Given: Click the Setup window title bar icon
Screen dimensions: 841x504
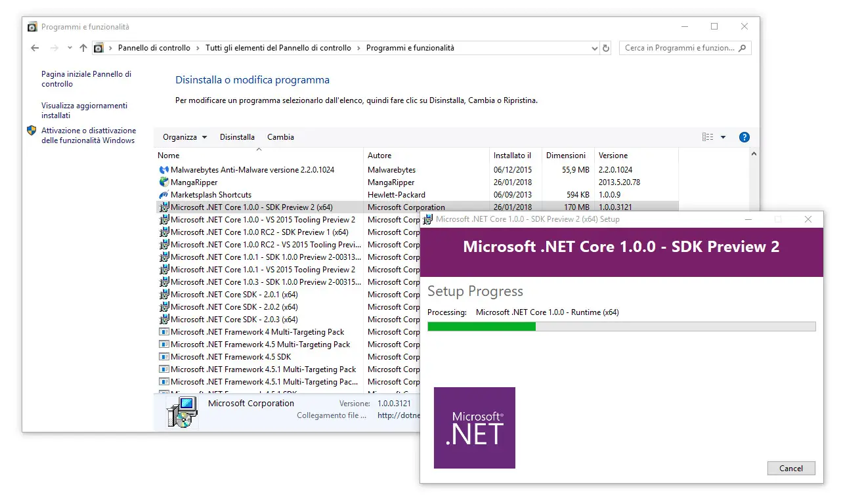Looking at the screenshot, I should tap(428, 219).
